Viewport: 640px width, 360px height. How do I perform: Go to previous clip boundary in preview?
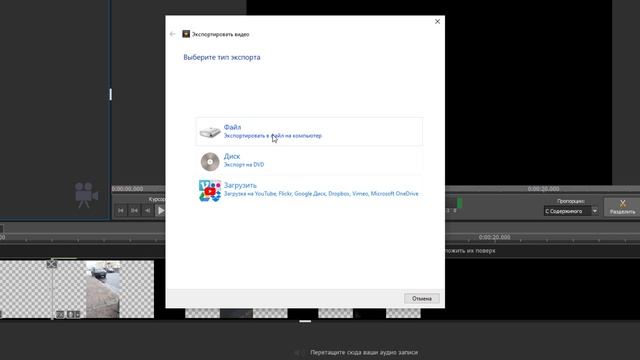point(134,210)
